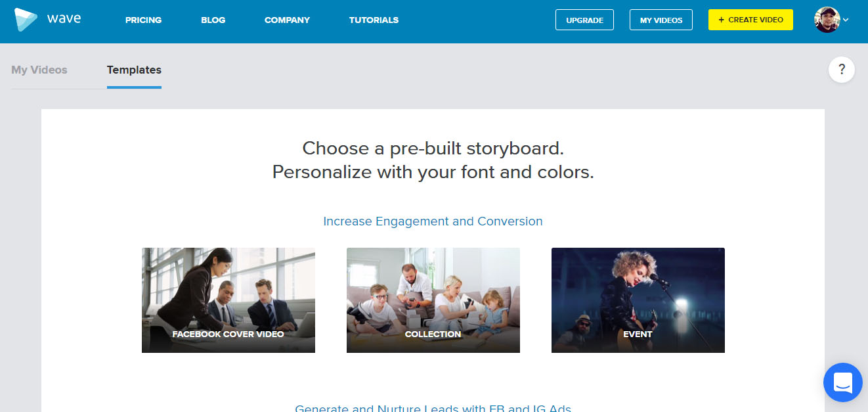Open Generate and Nurture Leads link

point(433,408)
